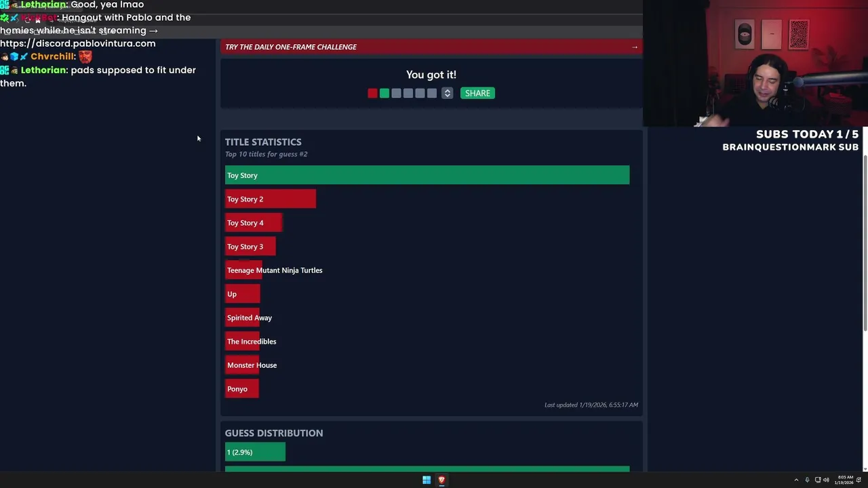Toggle the up-down expander beside SHARE
Screen dimensions: 868x488
pos(447,94)
